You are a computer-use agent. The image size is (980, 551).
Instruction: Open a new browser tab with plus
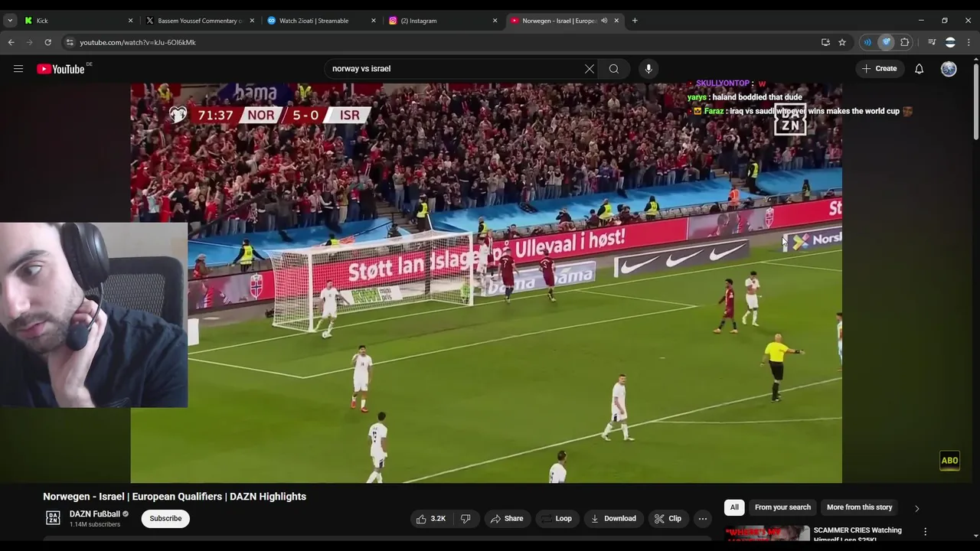(x=635, y=21)
